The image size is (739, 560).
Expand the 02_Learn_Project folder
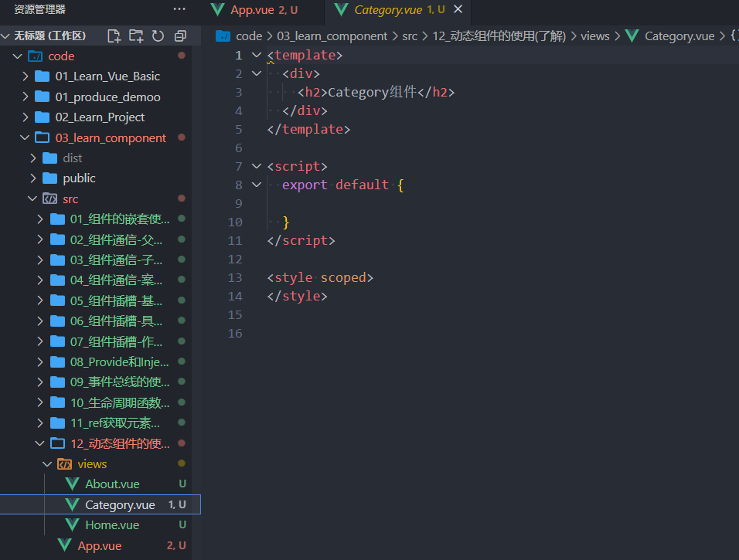(x=26, y=117)
